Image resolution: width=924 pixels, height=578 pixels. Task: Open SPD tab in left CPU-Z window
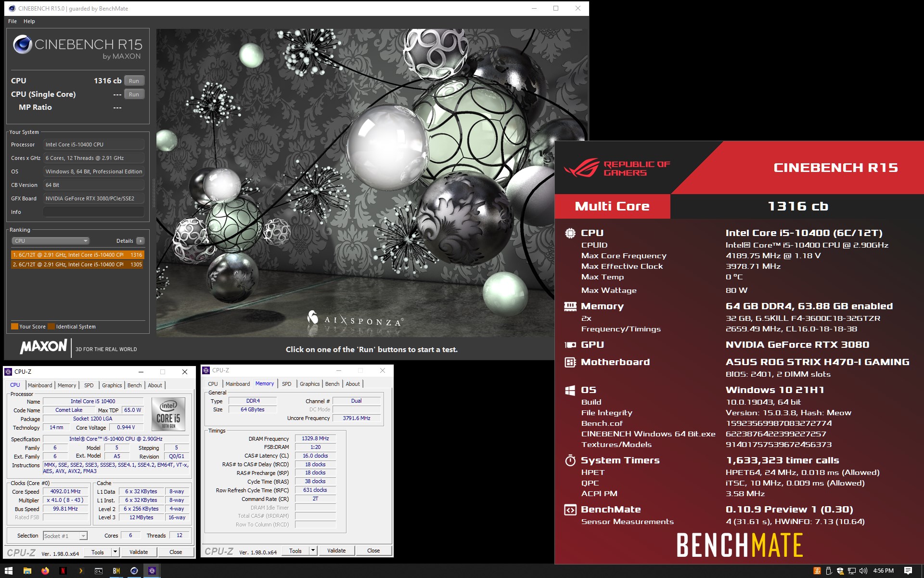click(x=89, y=385)
